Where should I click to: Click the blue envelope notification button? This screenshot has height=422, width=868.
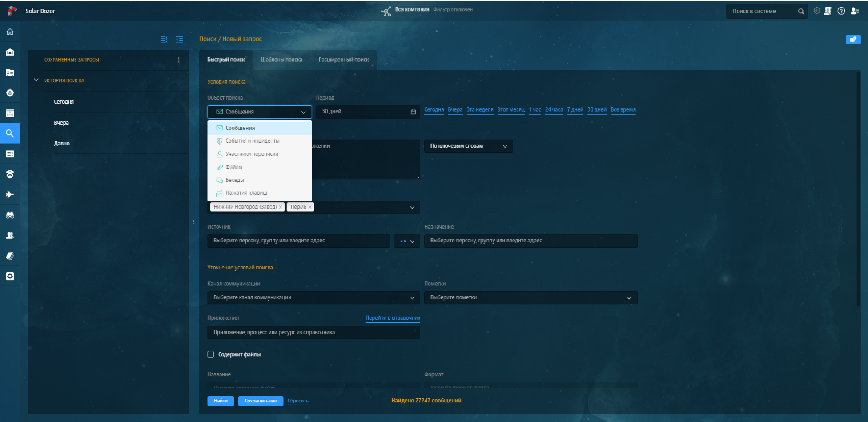tap(853, 40)
